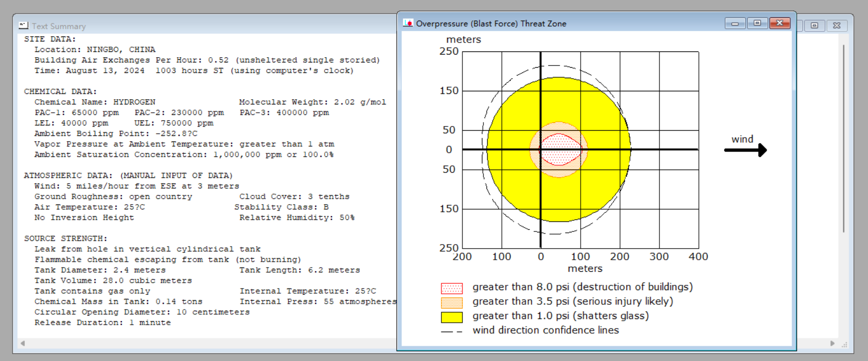Click Air Temperature text in Atmospheric Data

[90, 207]
